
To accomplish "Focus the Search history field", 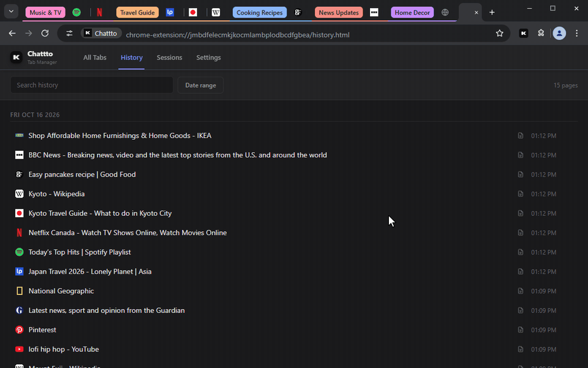I will [92, 85].
